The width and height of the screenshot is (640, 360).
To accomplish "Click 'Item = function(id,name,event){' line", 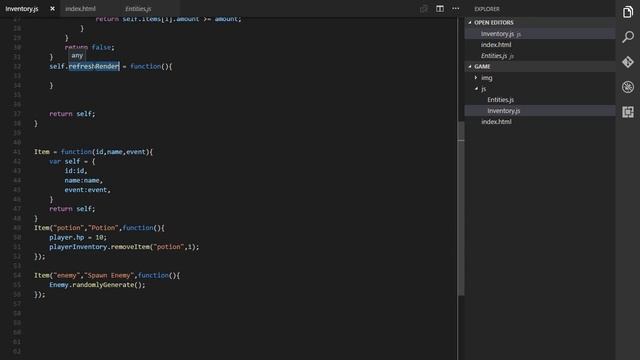I will coord(93,152).
